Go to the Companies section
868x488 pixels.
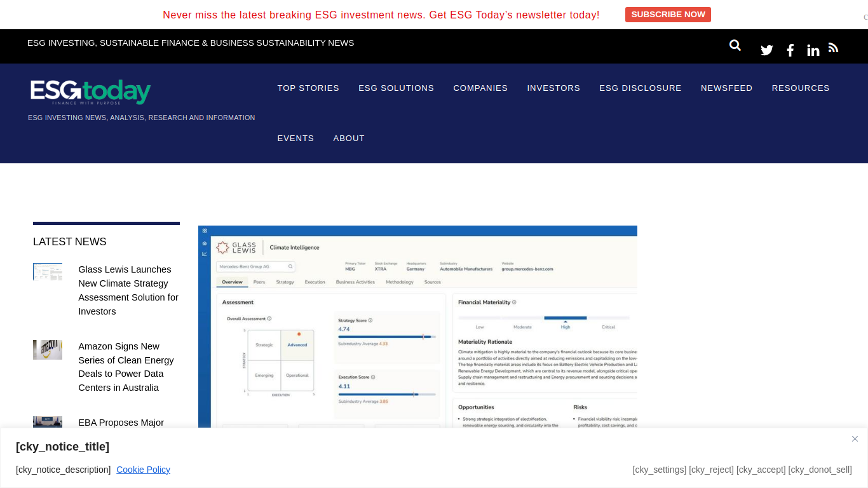(480, 88)
